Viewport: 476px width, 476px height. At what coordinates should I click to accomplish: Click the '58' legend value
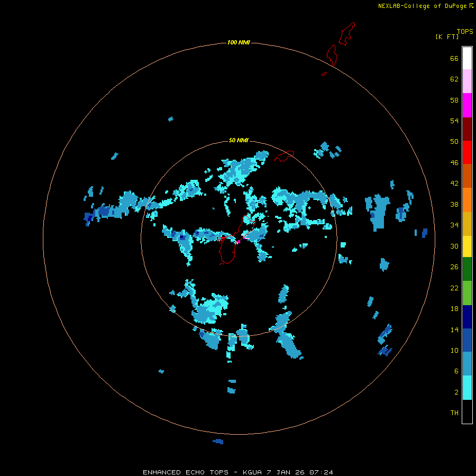[x=454, y=100]
